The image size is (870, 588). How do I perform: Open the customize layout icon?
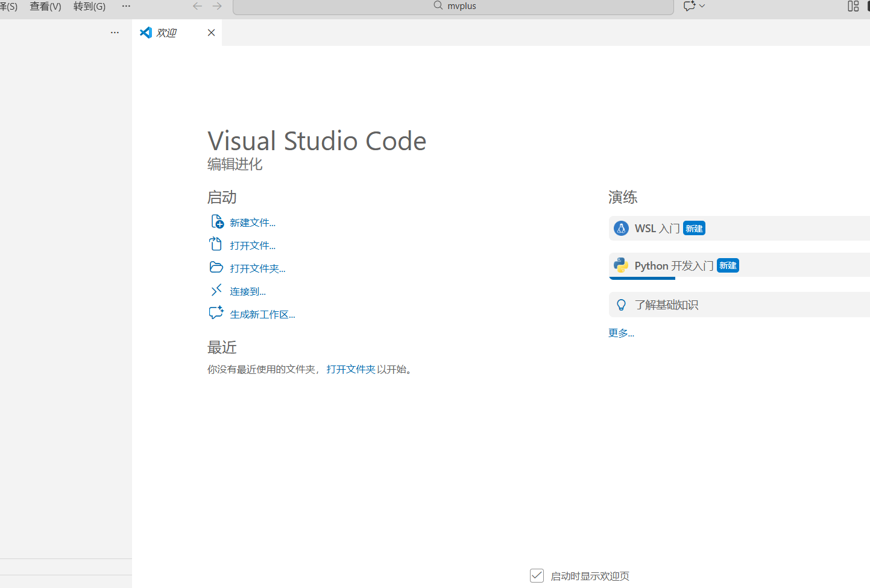(x=853, y=6)
